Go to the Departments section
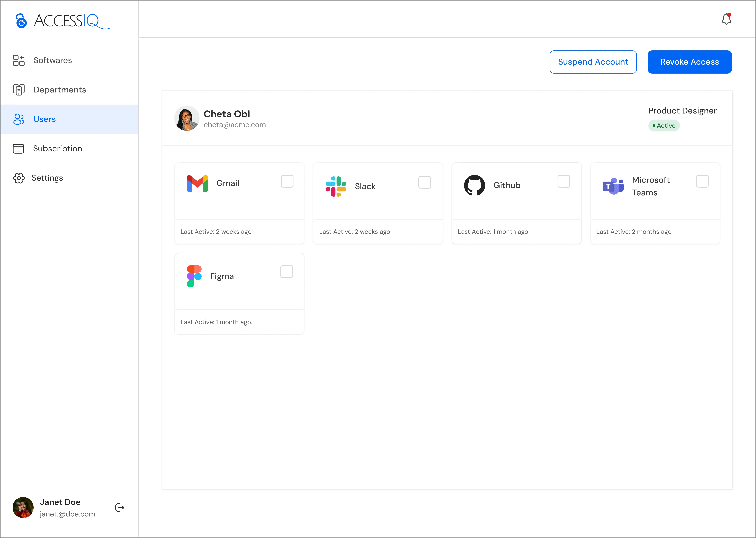 (60, 90)
